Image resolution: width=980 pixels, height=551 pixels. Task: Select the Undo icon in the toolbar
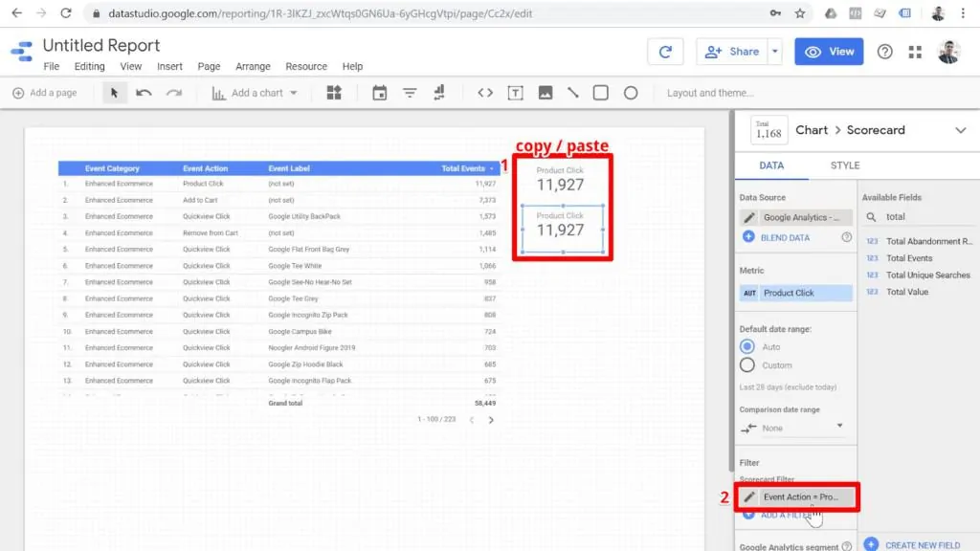(143, 93)
